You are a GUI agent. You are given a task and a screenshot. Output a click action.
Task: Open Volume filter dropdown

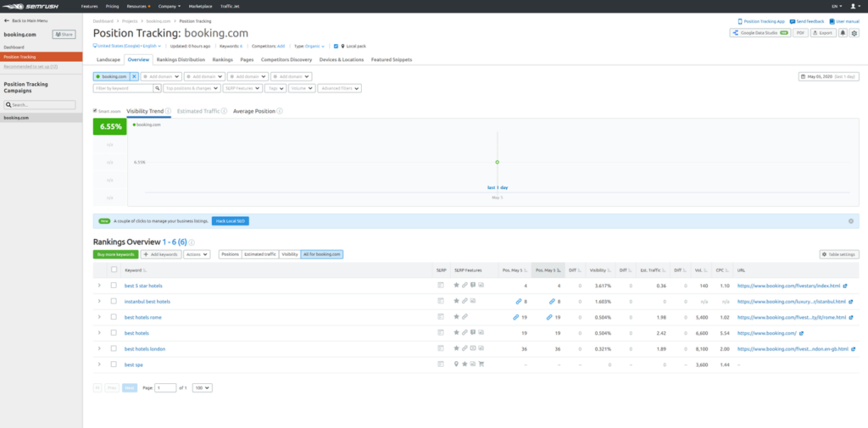303,88
